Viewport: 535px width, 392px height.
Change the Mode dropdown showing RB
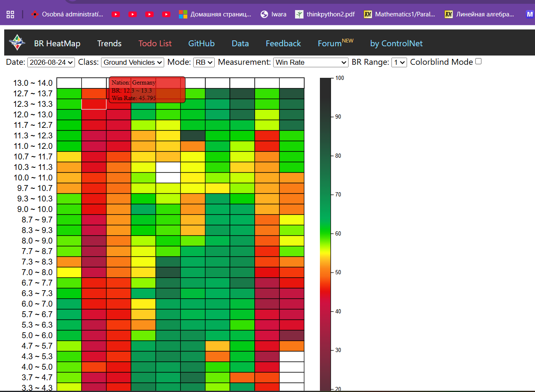click(x=204, y=62)
